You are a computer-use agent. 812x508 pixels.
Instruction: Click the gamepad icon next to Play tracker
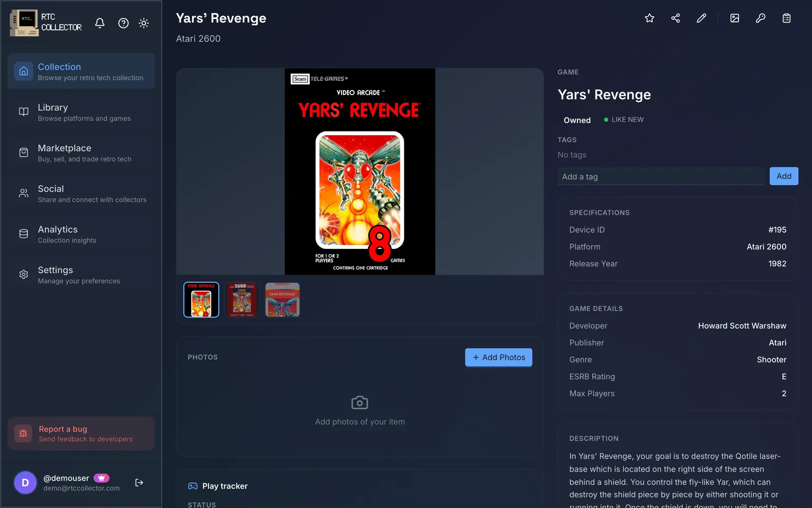(193, 486)
